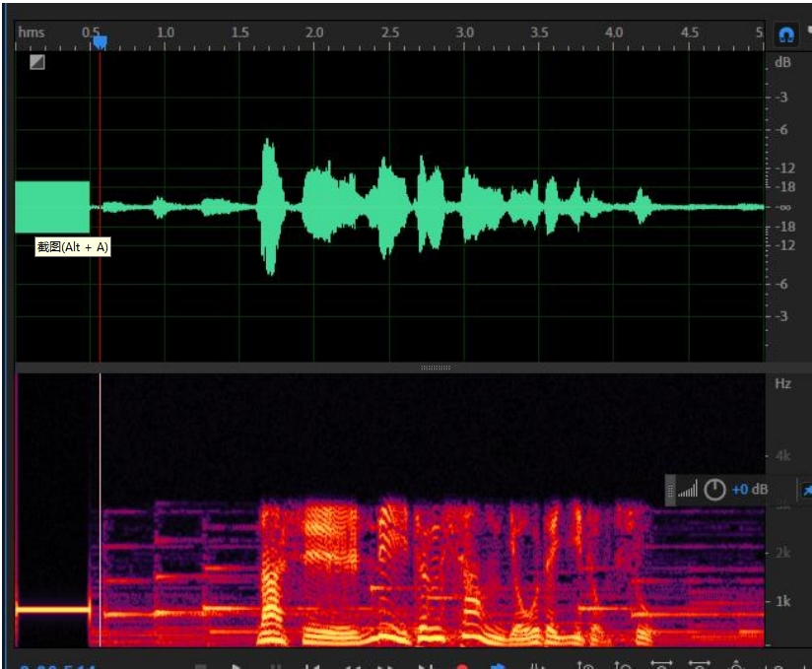Start playback with the Play button
Image resolution: width=812 pixels, height=669 pixels.
pyautogui.click(x=237, y=666)
